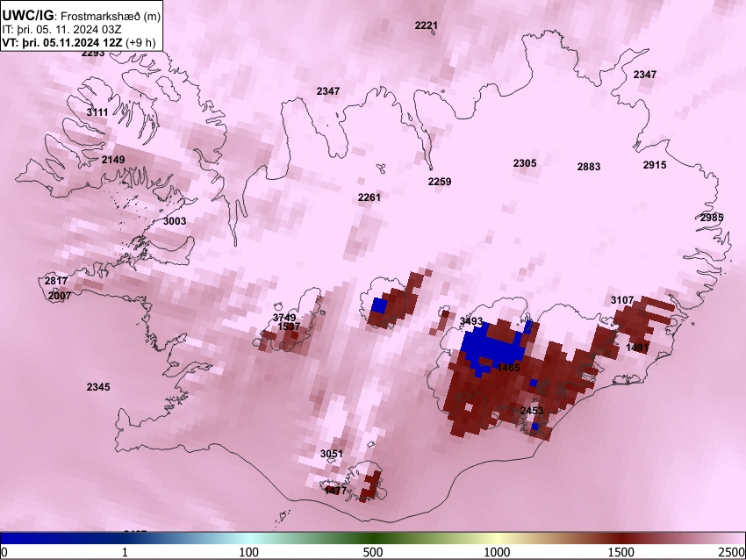Click the 2915 value label
The width and height of the screenshot is (746, 560).
click(655, 165)
